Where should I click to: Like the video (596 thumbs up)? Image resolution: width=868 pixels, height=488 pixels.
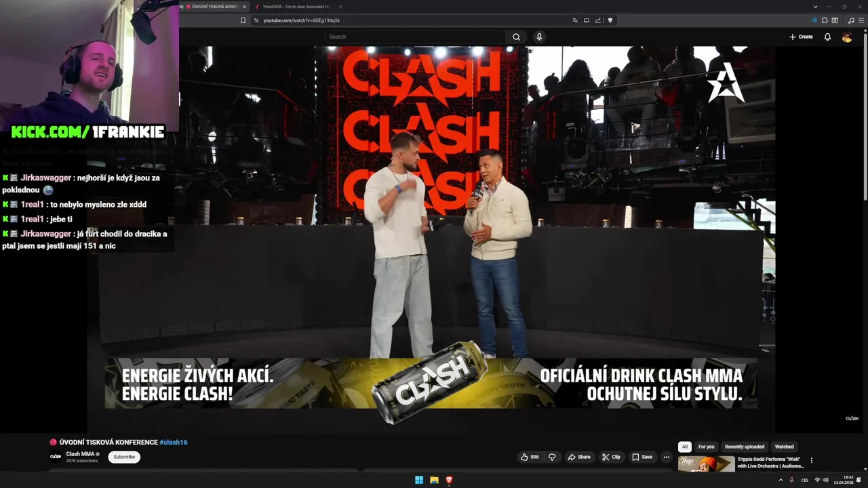tap(530, 457)
